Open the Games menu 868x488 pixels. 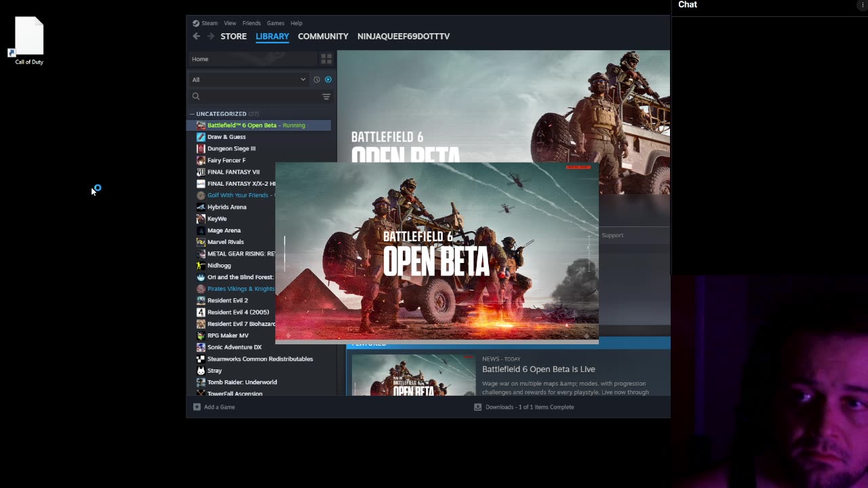pos(275,23)
